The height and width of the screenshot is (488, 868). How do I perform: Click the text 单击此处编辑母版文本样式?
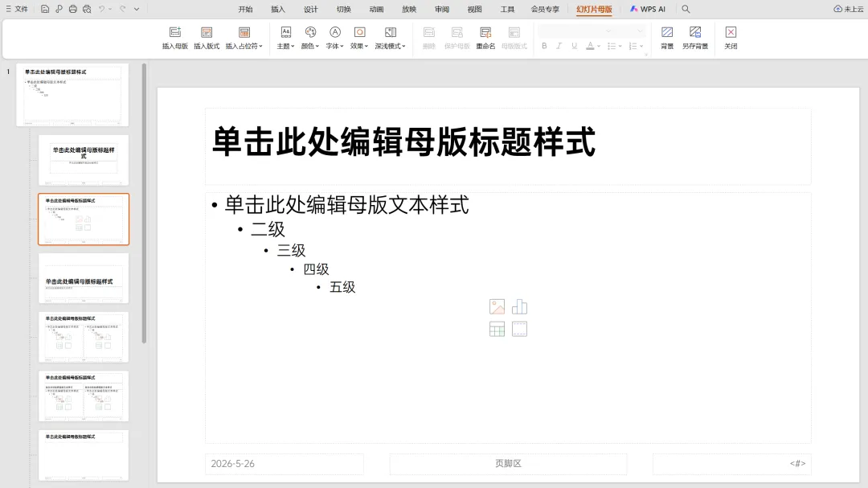[x=346, y=205]
